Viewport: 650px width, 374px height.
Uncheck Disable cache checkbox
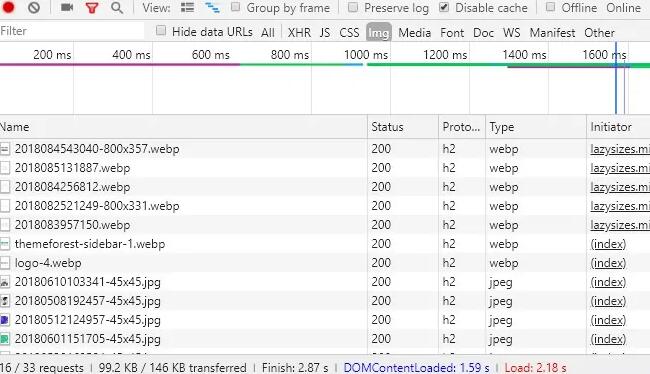(444, 7)
